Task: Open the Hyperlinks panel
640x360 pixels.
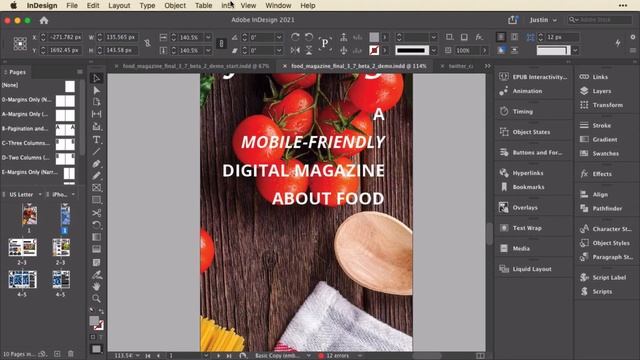Action: (521, 173)
